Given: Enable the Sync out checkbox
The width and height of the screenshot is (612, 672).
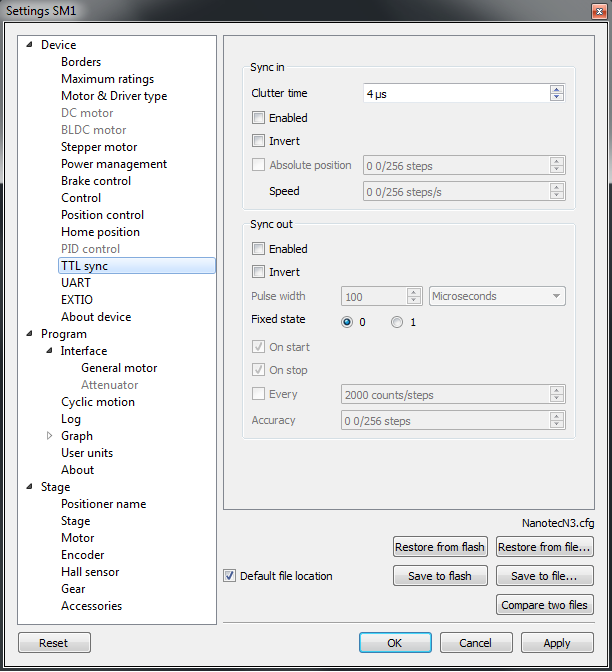Looking at the screenshot, I should pyautogui.click(x=259, y=249).
